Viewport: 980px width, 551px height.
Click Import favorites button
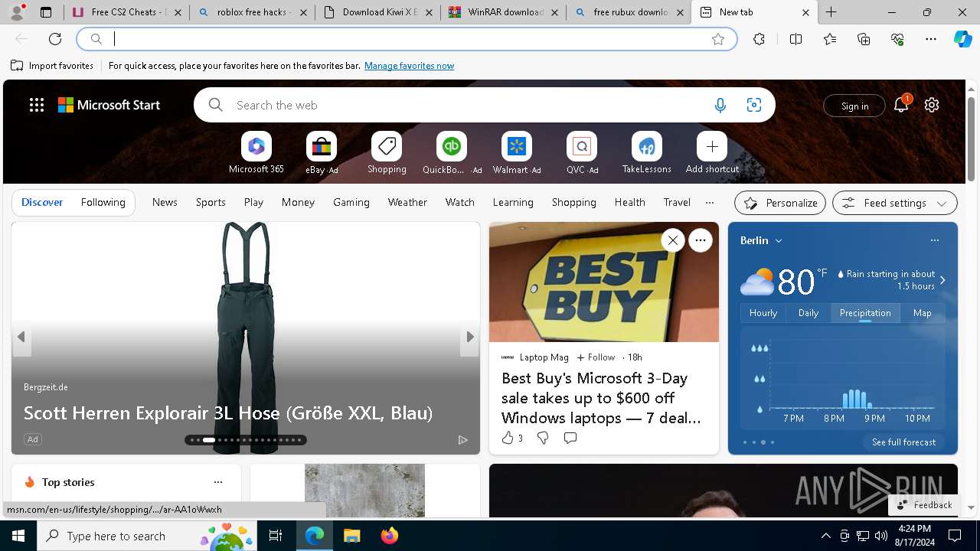click(52, 66)
